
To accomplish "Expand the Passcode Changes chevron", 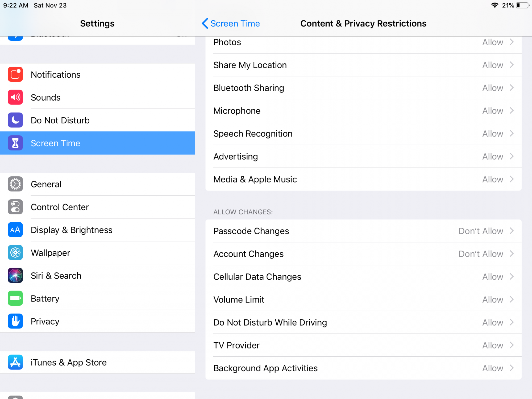I will (512, 231).
